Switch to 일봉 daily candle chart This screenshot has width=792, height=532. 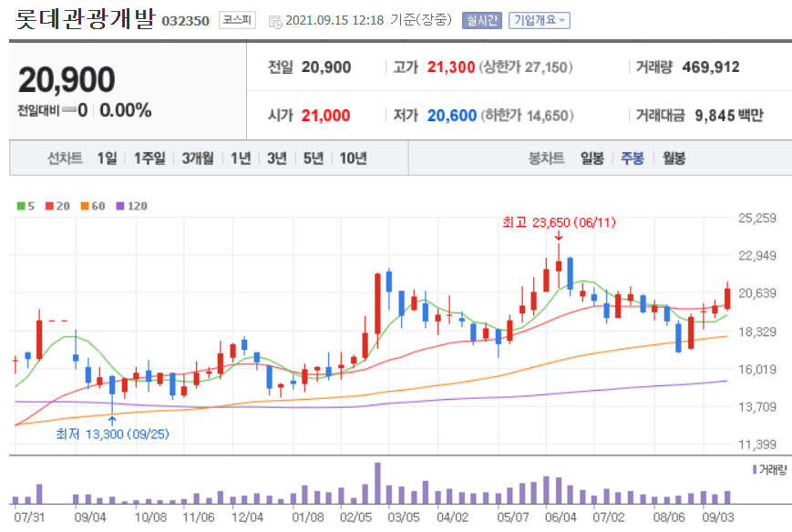[592, 159]
